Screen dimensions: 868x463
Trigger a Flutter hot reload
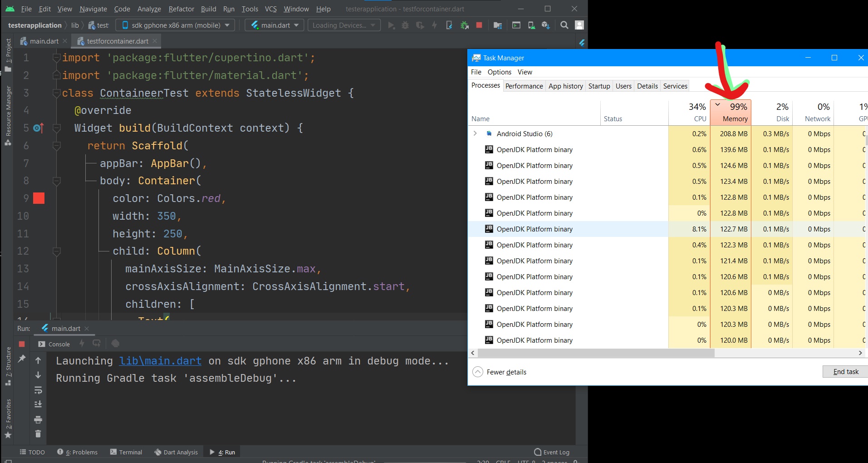pos(434,25)
